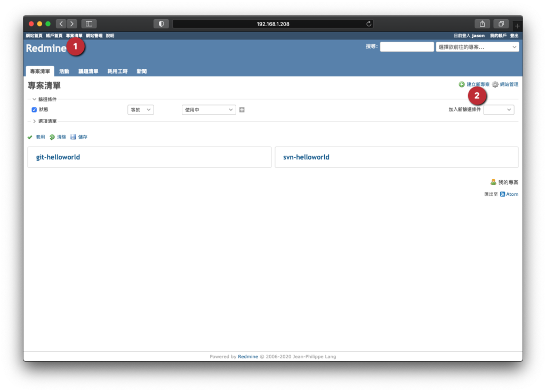Click the floppy disk icon beside 儲存
The height and width of the screenshot is (392, 546).
point(73,137)
